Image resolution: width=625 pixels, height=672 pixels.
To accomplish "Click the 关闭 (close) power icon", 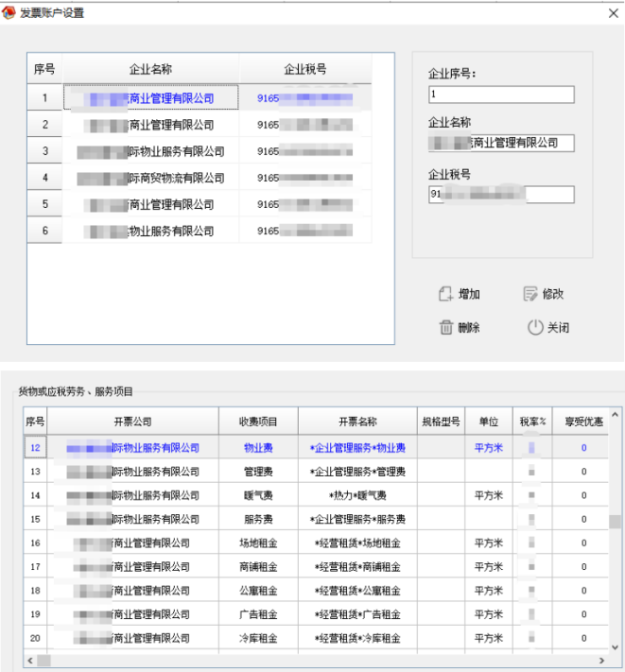I will (535, 328).
